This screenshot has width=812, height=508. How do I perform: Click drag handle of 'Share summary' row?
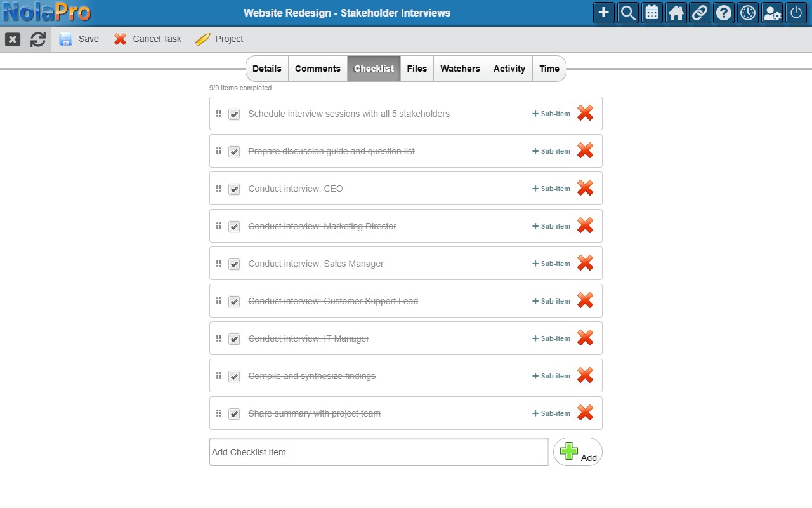pos(219,413)
